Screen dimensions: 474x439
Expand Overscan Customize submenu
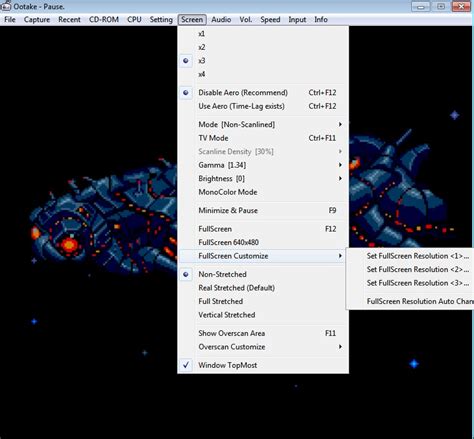pos(263,347)
